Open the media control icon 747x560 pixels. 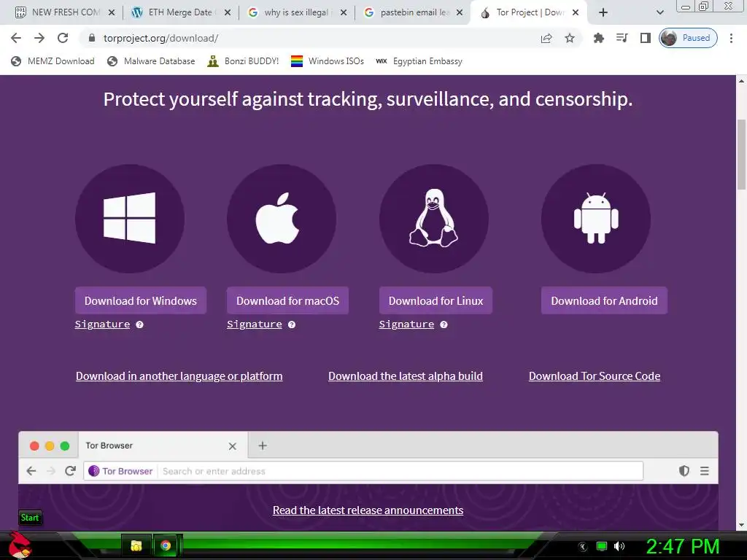point(622,38)
